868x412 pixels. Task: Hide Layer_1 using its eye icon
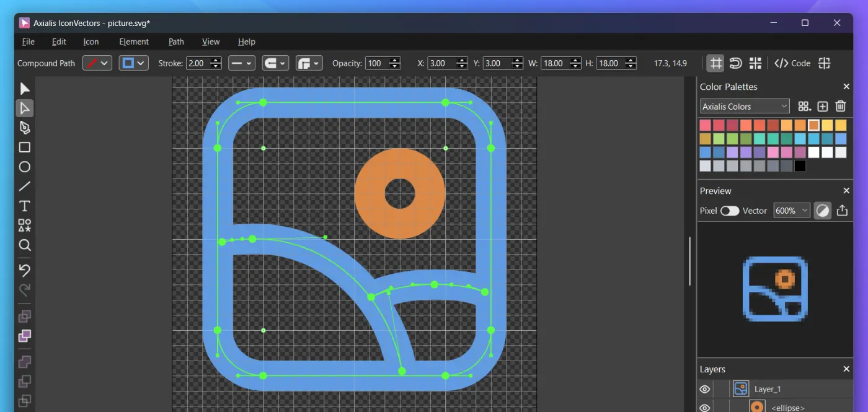pos(705,389)
